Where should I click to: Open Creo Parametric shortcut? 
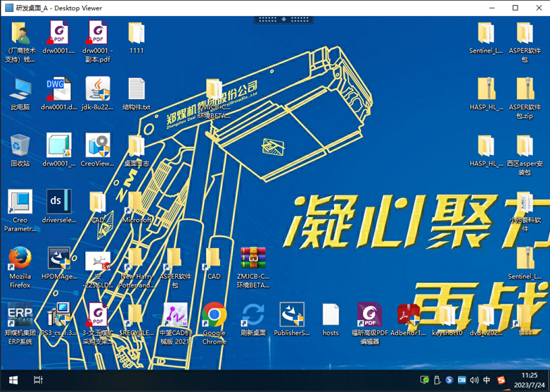click(x=20, y=202)
